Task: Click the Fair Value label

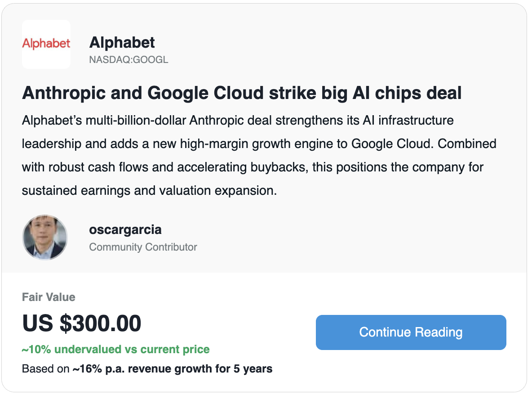Action: [49, 297]
